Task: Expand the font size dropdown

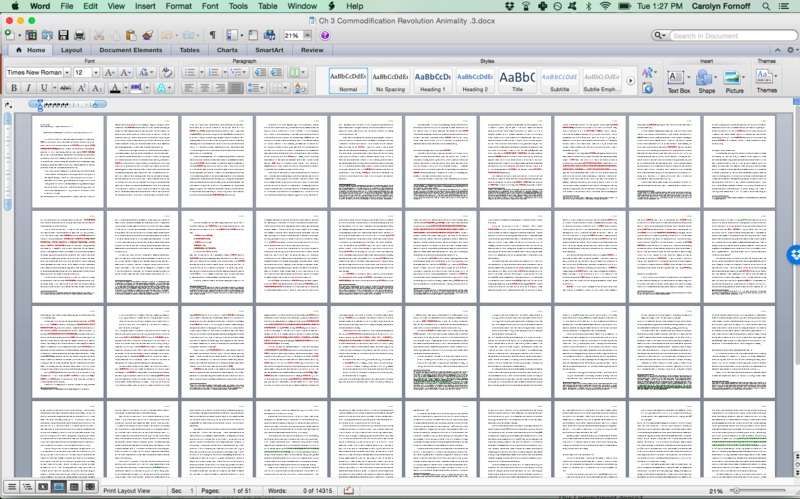Action: pos(95,73)
